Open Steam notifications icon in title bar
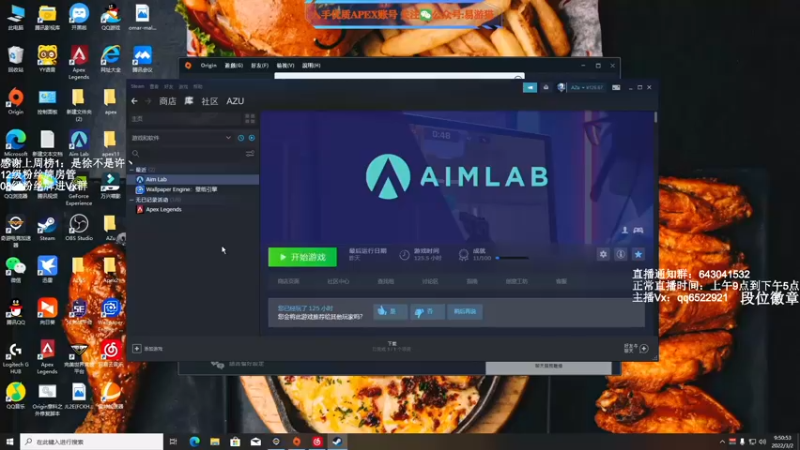This screenshot has width=800, height=450. pos(546,87)
